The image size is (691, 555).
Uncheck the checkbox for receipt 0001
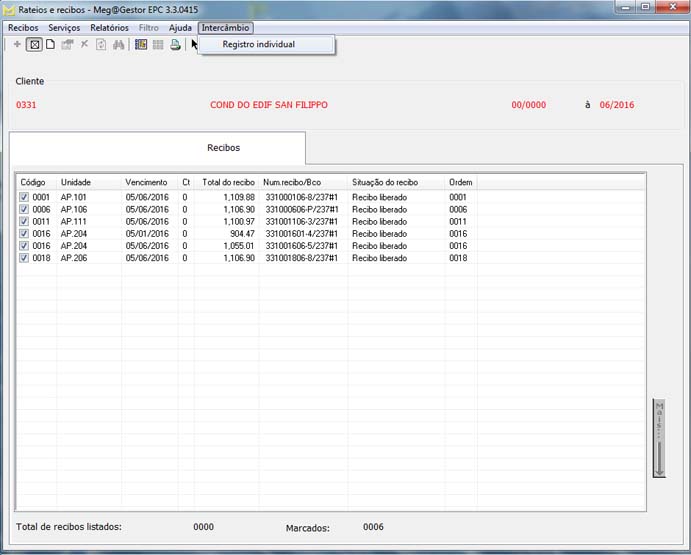pyautogui.click(x=24, y=198)
